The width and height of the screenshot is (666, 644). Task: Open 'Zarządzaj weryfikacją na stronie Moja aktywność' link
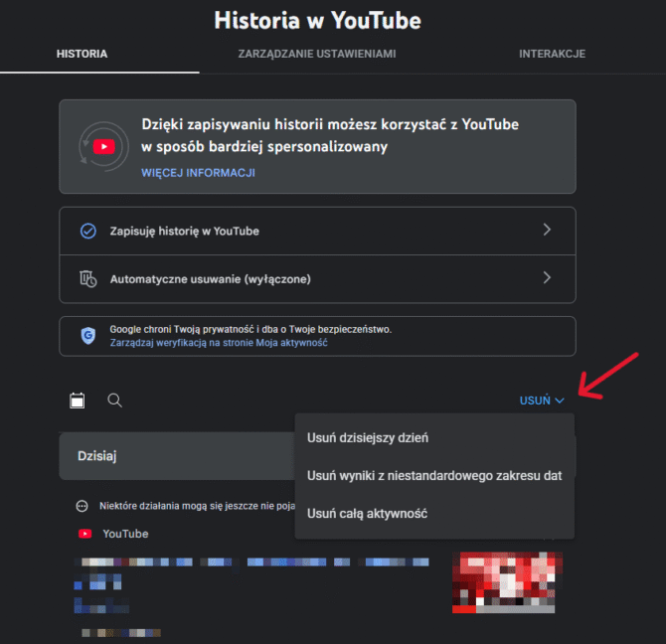click(x=218, y=343)
